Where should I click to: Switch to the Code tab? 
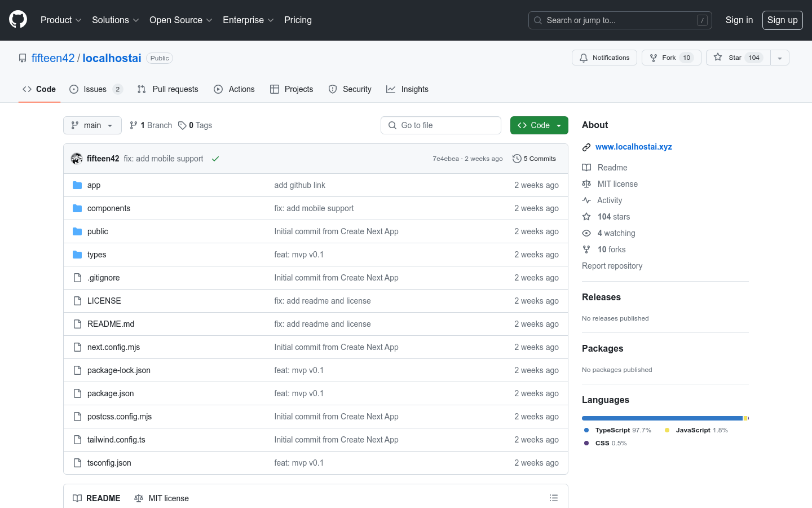point(39,89)
